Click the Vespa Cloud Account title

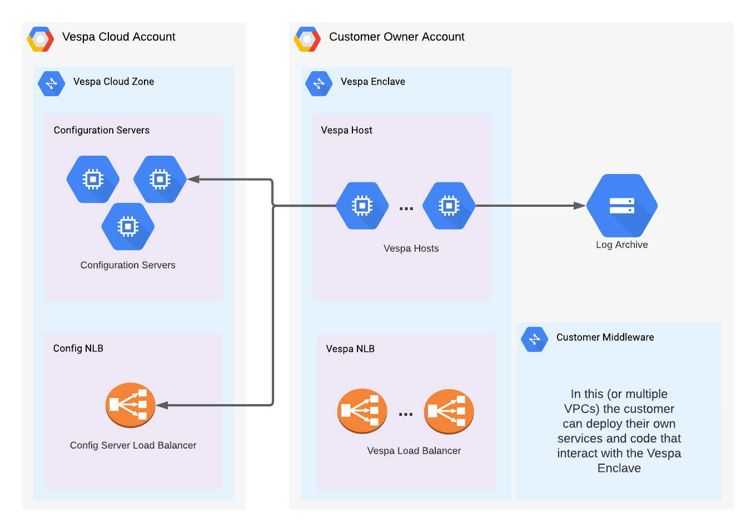click(x=119, y=37)
